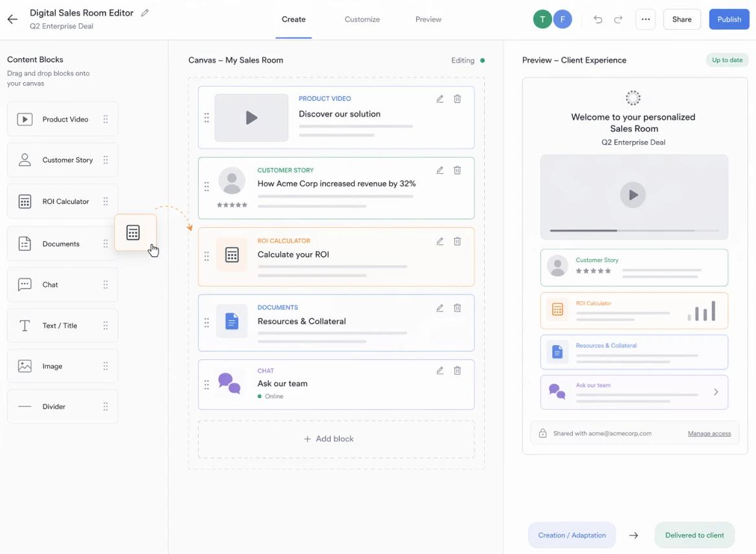Click drag handle of Divider sidebar block

(x=106, y=406)
